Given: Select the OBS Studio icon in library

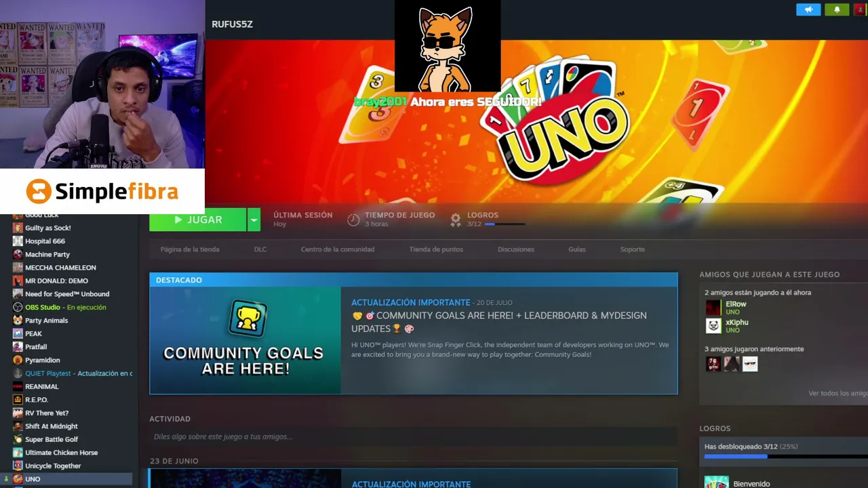Looking at the screenshot, I should 18,307.
